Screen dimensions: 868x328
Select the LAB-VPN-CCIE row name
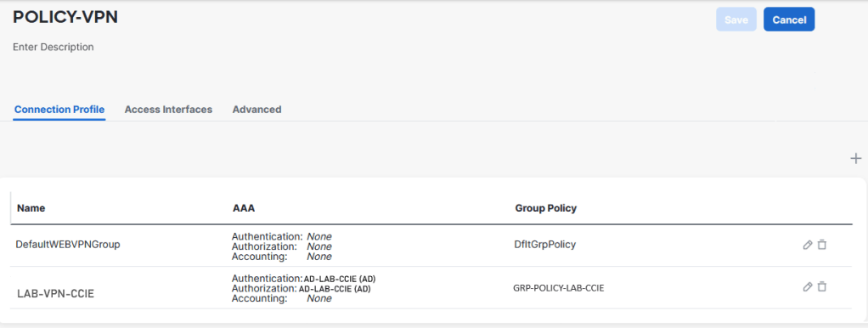56,294
